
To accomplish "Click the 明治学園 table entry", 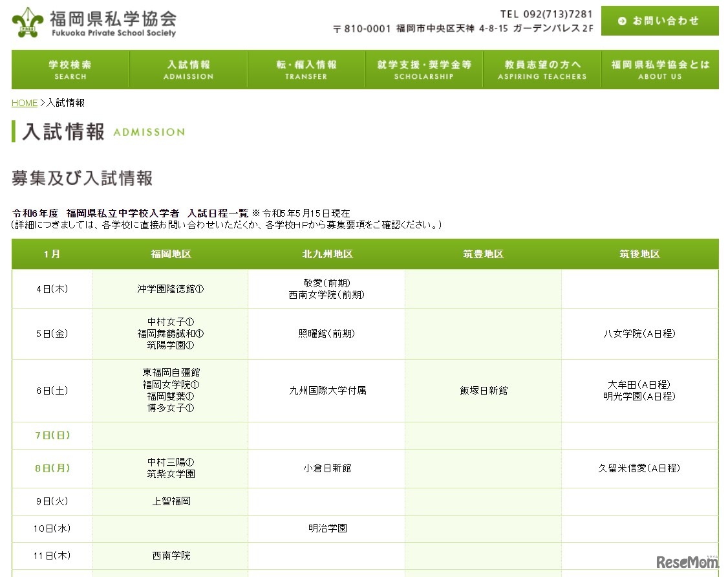I will 327,528.
